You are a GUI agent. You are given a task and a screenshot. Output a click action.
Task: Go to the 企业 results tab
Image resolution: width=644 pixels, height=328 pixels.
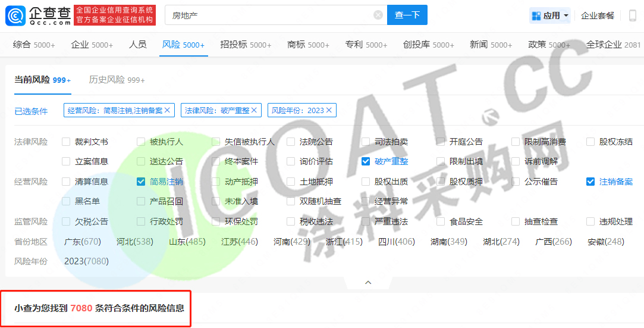92,45
